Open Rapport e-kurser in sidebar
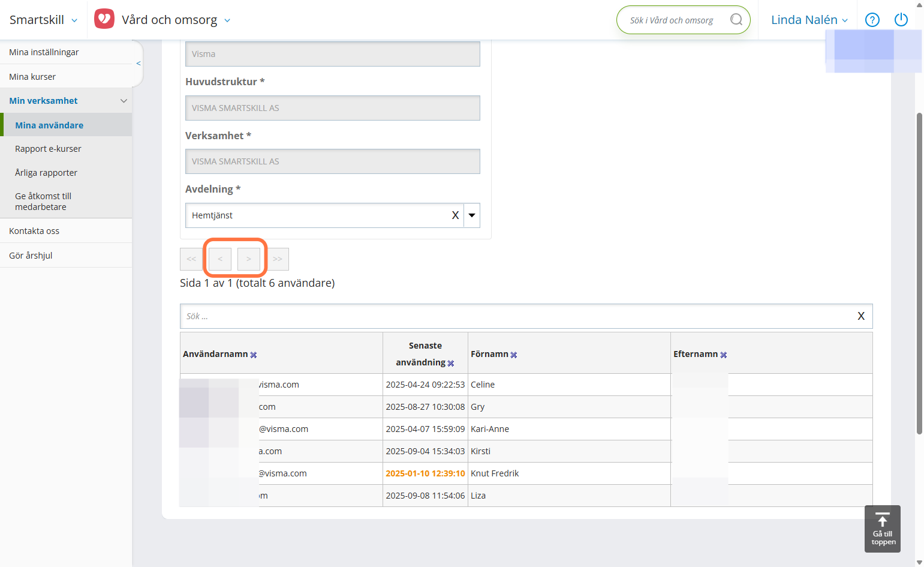 click(66, 149)
